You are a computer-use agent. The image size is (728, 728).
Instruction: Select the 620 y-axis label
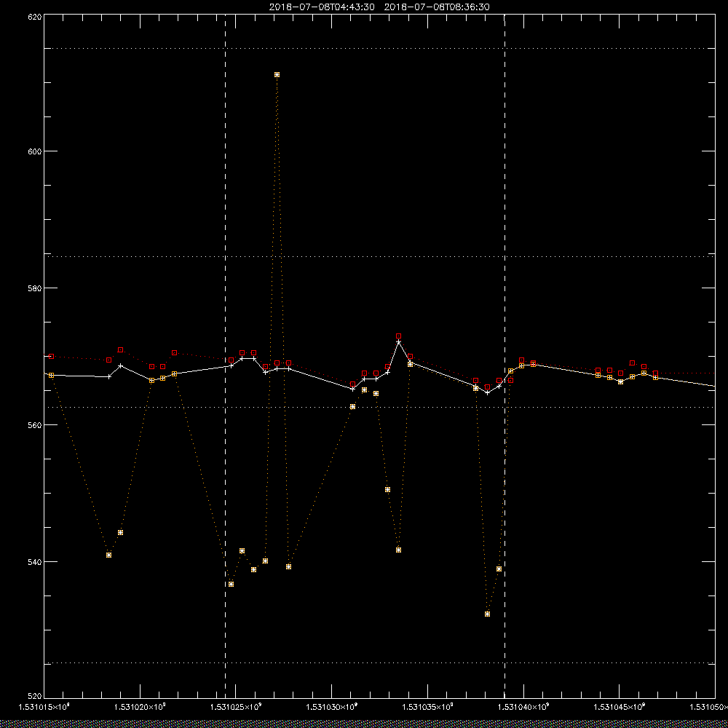[x=35, y=16]
